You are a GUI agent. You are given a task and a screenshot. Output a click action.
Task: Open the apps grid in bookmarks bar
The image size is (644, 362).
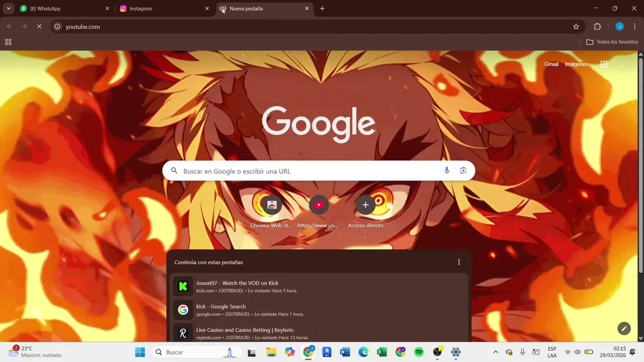(x=8, y=42)
